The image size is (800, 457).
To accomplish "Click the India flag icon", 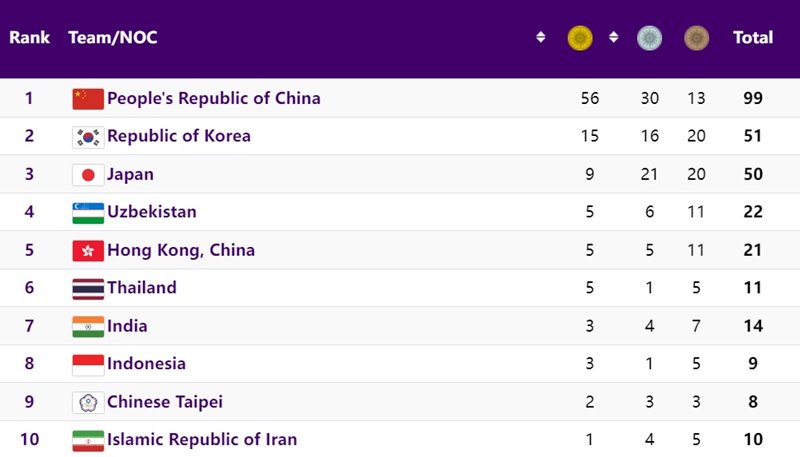I will 88,326.
